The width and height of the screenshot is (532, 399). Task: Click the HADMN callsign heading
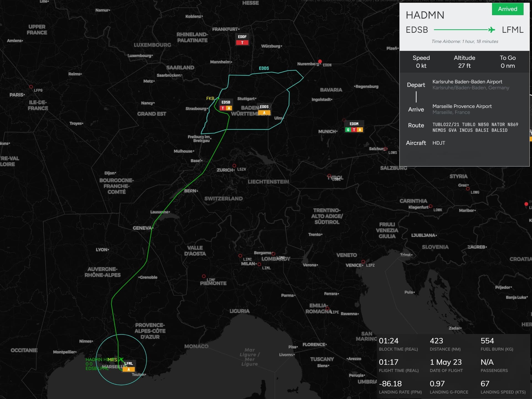(425, 15)
